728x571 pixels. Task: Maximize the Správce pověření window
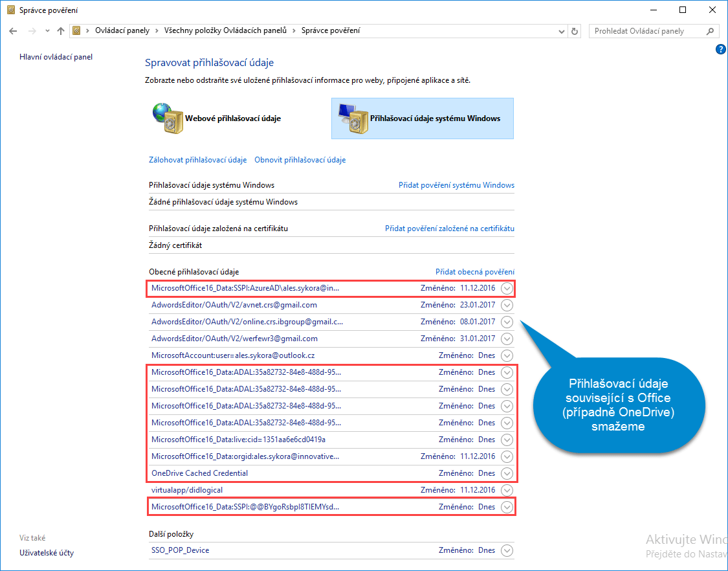(683, 10)
